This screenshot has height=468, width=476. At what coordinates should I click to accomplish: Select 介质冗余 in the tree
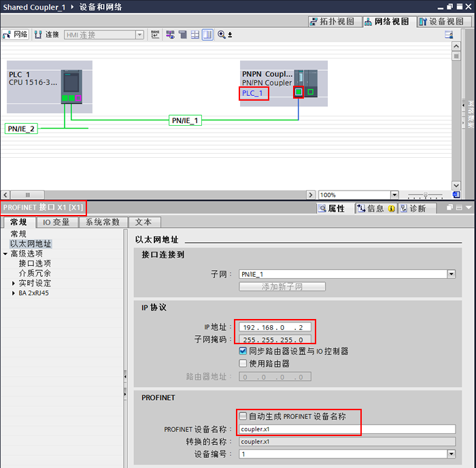tap(35, 273)
